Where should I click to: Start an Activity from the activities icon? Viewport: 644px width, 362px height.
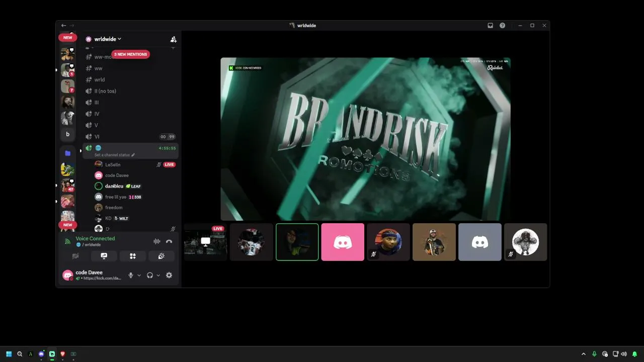[133, 256]
